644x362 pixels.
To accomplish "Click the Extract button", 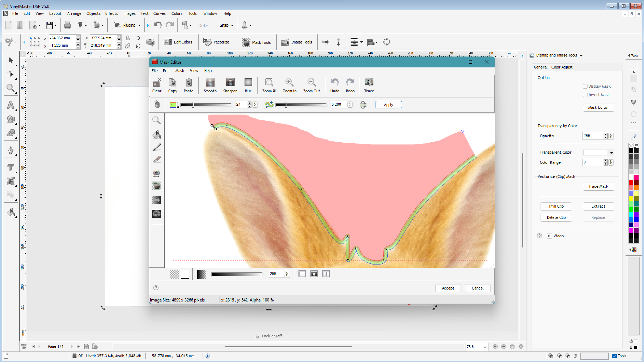I will pos(598,206).
